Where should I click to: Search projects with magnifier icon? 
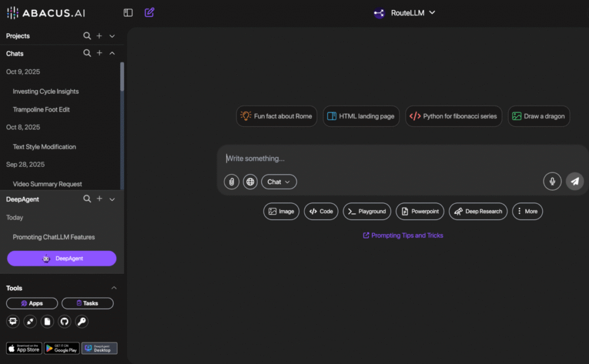coord(87,36)
